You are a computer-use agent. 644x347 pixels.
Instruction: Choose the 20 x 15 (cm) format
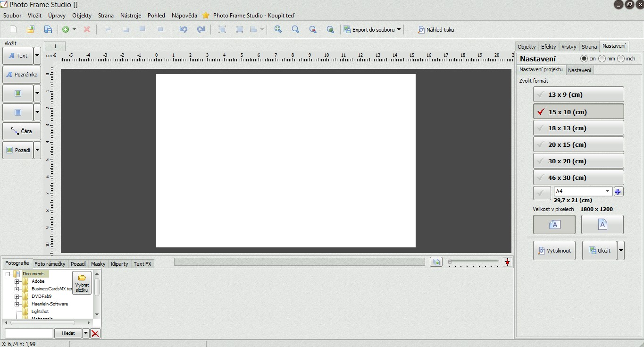[578, 144]
